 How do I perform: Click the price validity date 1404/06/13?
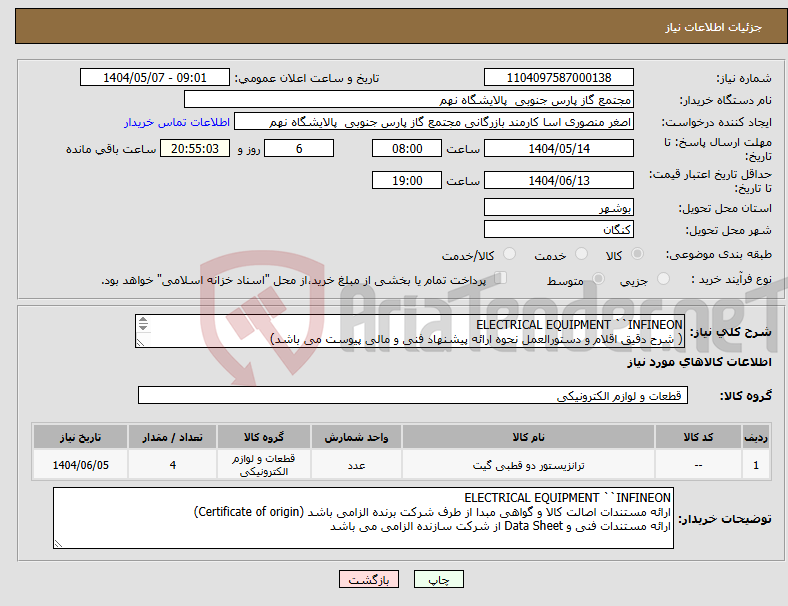coord(558,180)
